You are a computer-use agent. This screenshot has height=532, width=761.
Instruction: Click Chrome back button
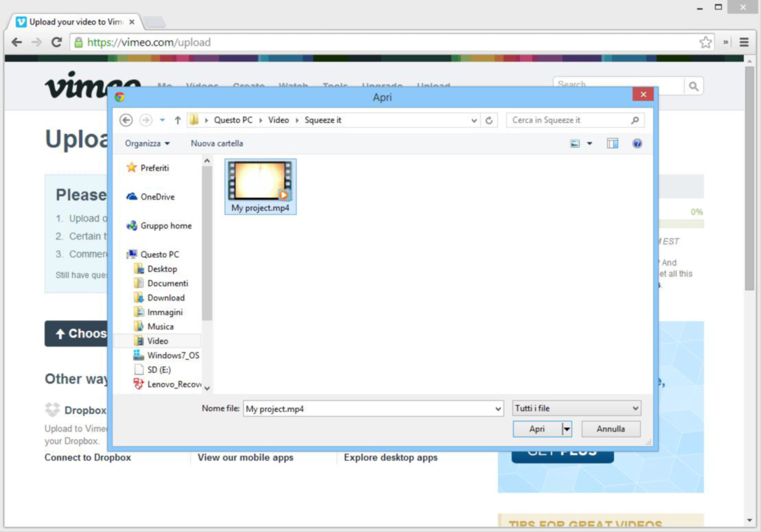coord(16,42)
